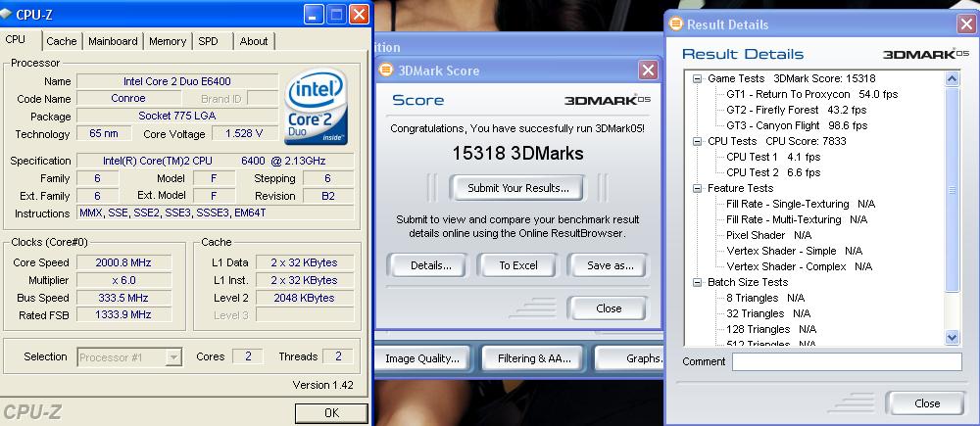Image resolution: width=980 pixels, height=426 pixels.
Task: Select the 8 Triangles row
Action: [765, 298]
